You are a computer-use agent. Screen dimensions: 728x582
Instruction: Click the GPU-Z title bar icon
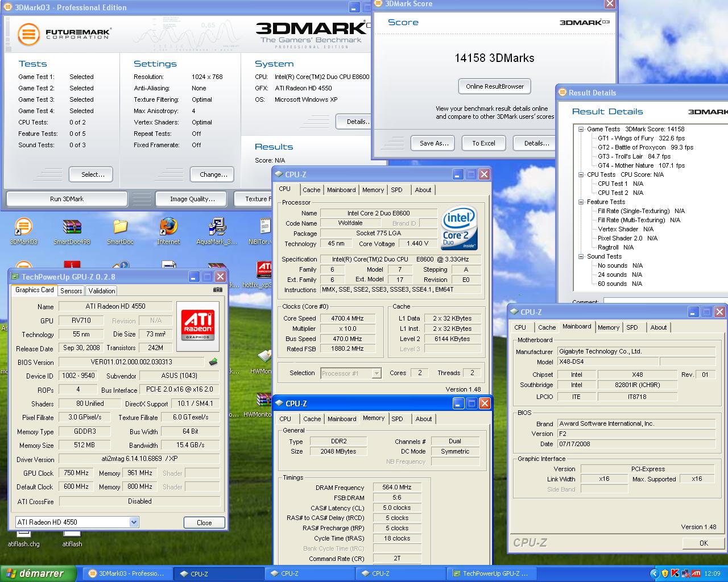pyautogui.click(x=15, y=277)
